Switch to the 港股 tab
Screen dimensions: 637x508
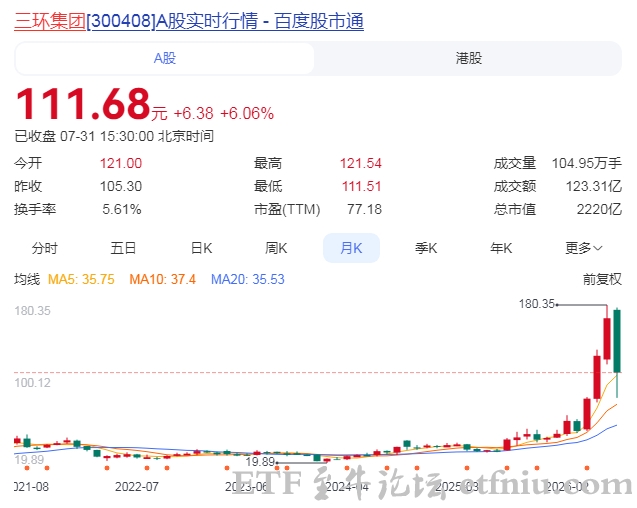coord(468,59)
